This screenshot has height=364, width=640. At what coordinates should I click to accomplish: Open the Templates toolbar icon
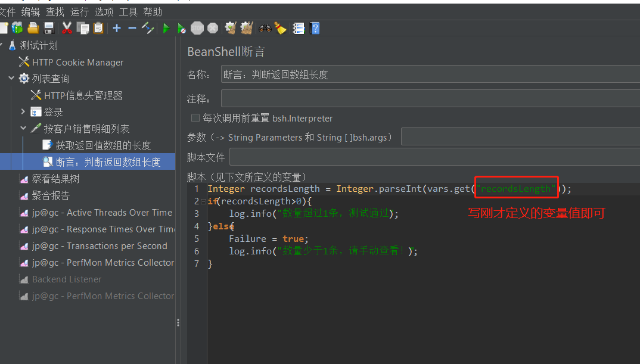[x=17, y=28]
